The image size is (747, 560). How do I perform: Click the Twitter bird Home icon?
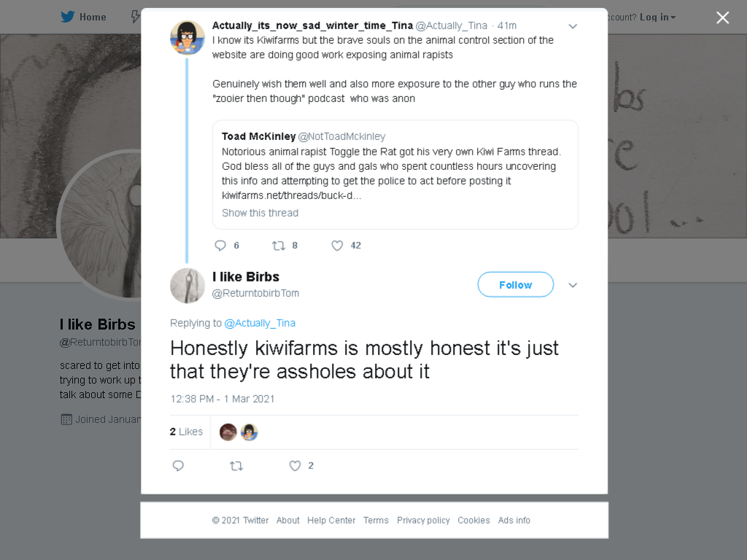coord(68,17)
